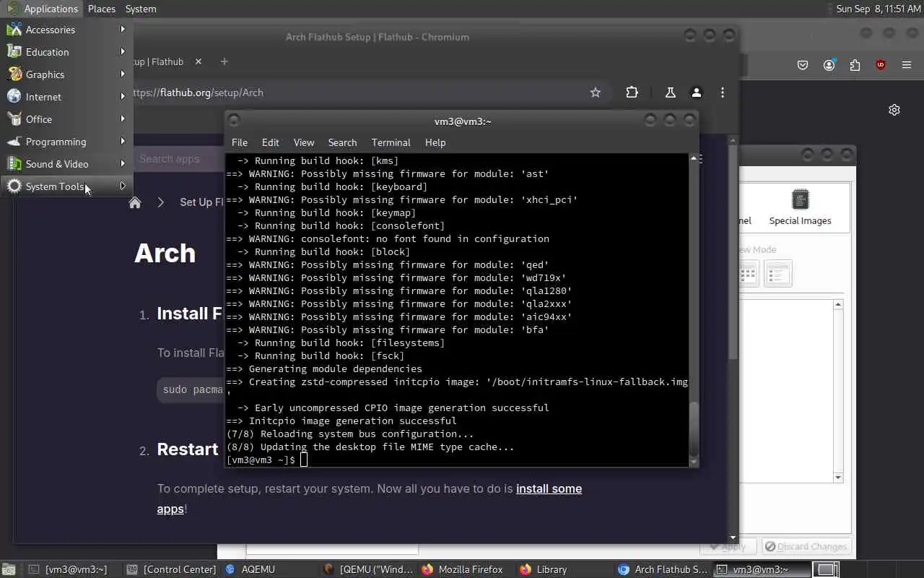Click the Firefox Pocket icon
This screenshot has width=924, height=578.
pos(803,65)
